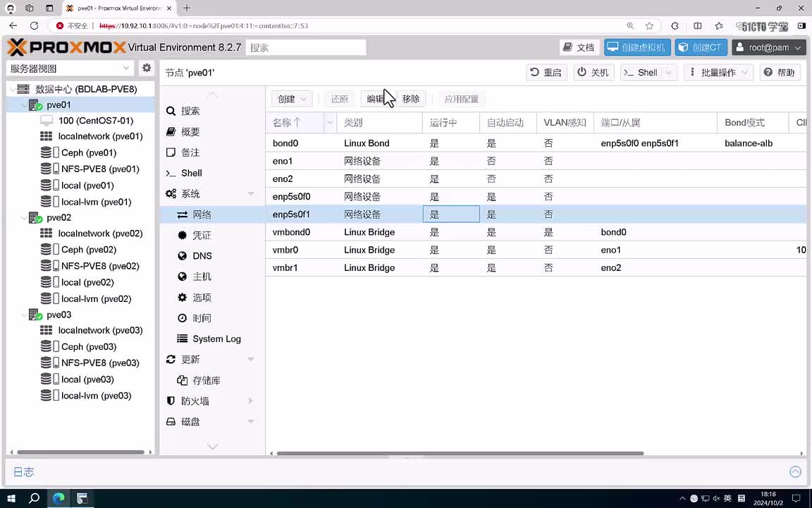The image size is (812, 508).
Task: Open 批量操作 dropdown
Action: 718,73
